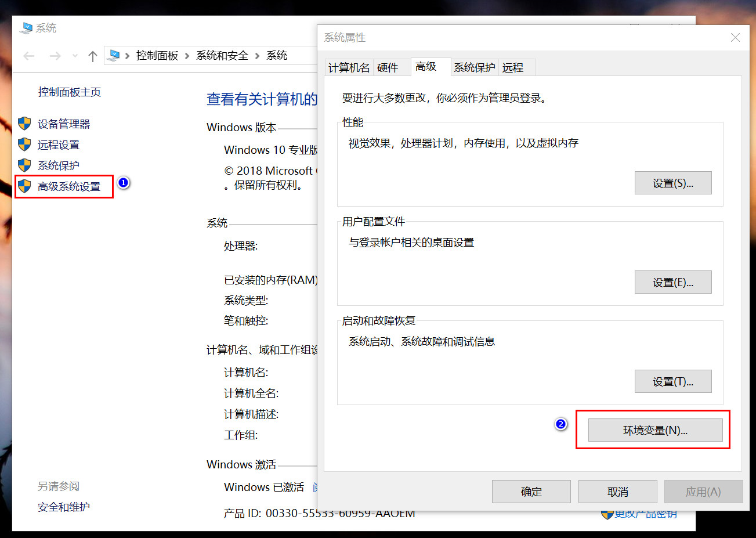The width and height of the screenshot is (756, 538).
Task: Click the 产品 ID text line
Action: point(320,514)
